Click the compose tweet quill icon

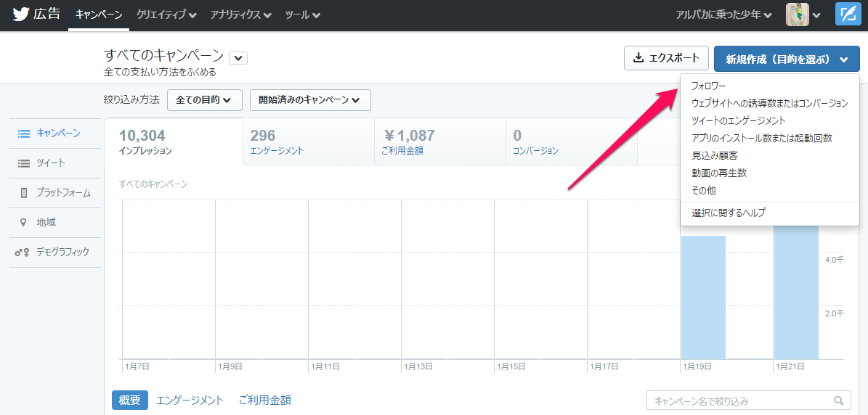848,15
